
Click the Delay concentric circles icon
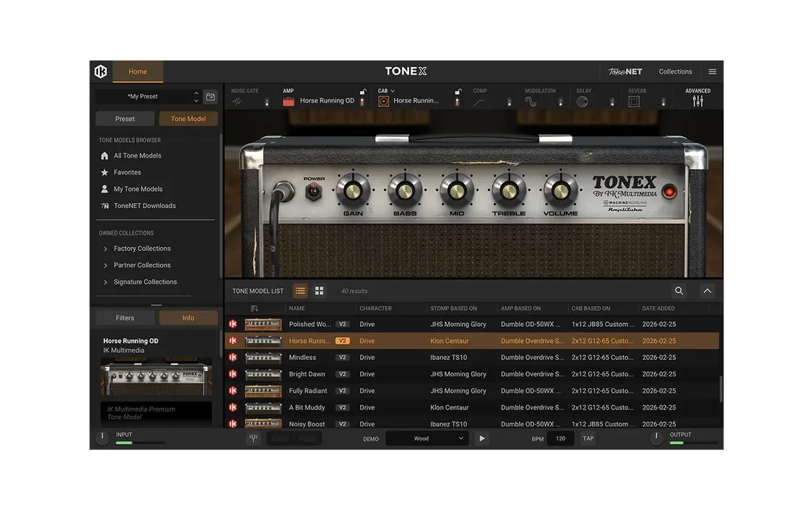click(x=582, y=101)
